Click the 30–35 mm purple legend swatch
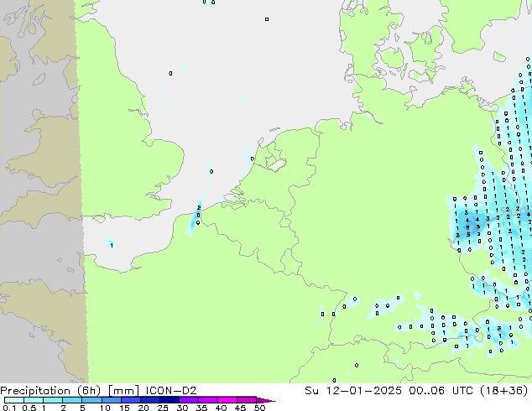The height and width of the screenshot is (411, 532). click(188, 400)
